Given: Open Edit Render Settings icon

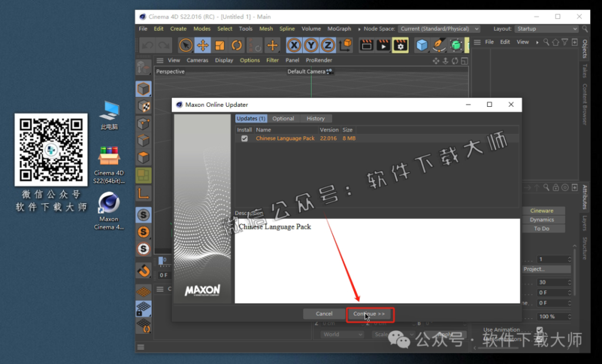Looking at the screenshot, I should (x=400, y=45).
